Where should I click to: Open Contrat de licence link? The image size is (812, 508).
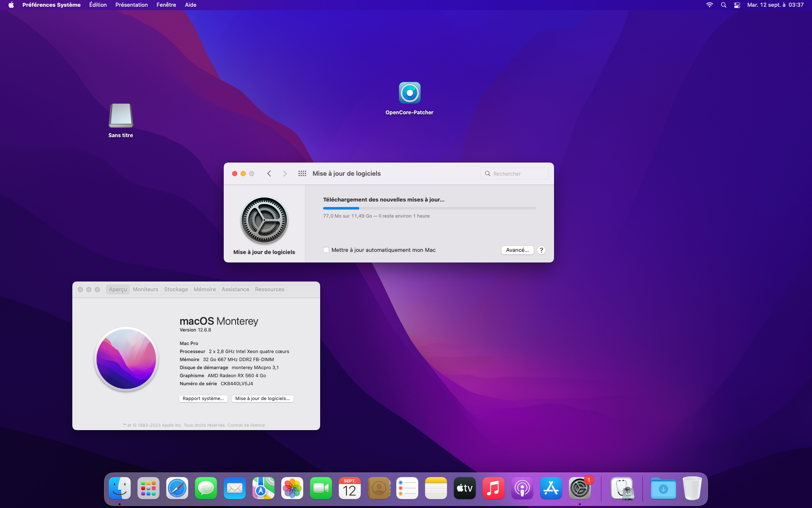[x=246, y=425]
